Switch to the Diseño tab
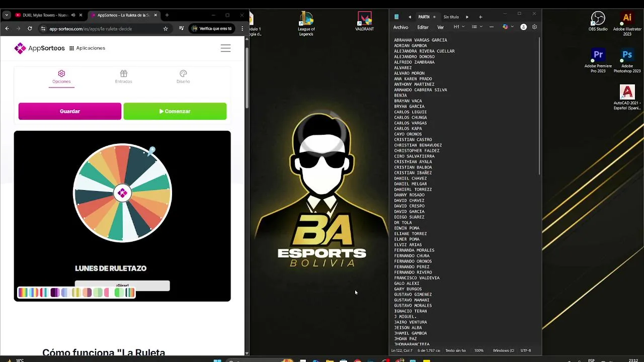Viewport: 644px width, 362px height. coord(183,77)
